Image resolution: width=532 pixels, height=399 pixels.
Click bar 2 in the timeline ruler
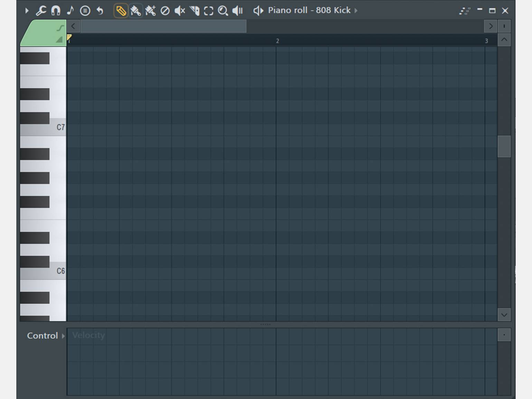[x=277, y=41]
